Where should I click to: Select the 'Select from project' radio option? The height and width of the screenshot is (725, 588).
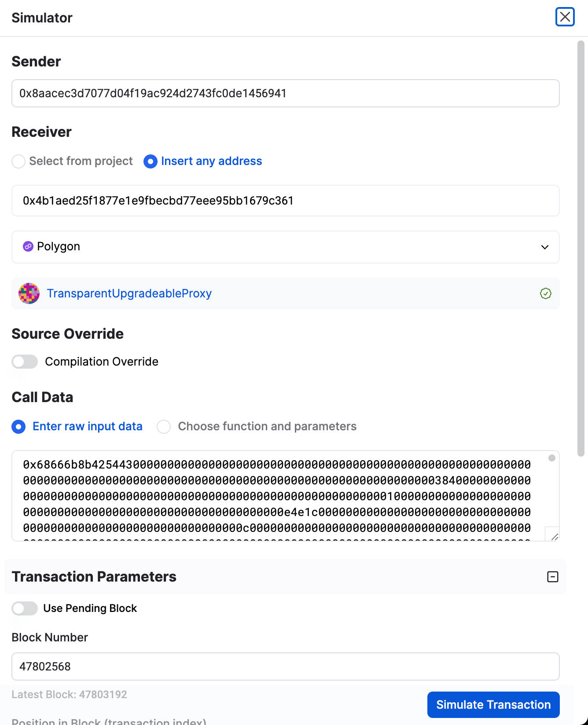tap(18, 161)
